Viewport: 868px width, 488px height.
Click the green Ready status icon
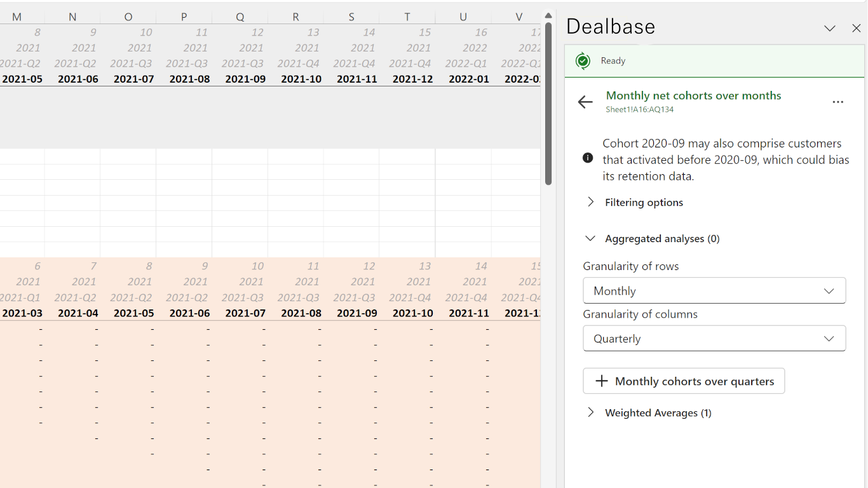tap(583, 61)
